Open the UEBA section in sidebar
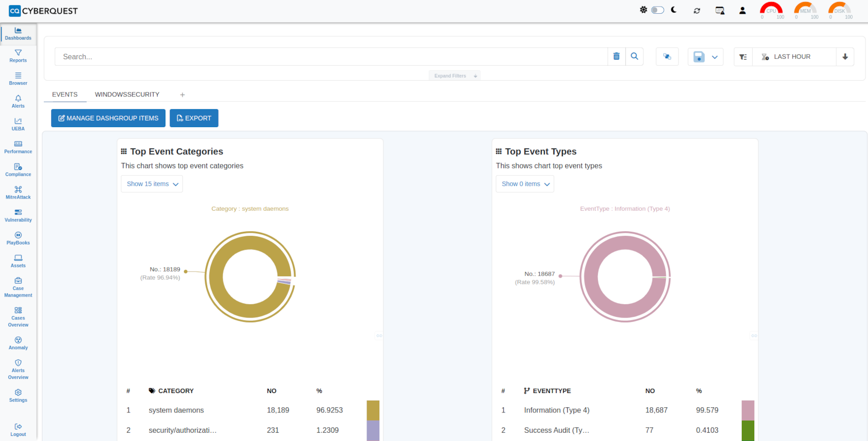868x441 pixels. pos(18,124)
